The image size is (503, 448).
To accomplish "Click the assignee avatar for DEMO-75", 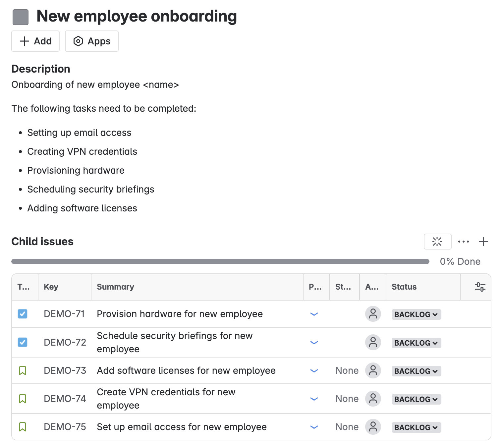I will (x=373, y=427).
